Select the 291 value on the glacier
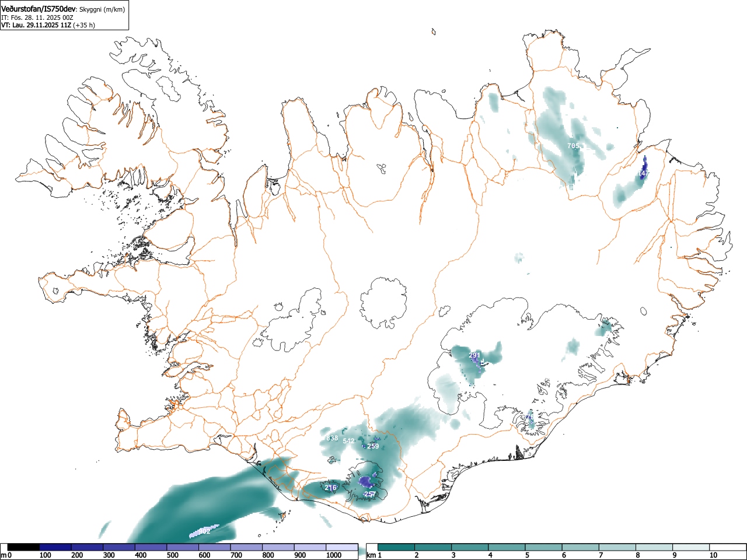The width and height of the screenshot is (747, 560). [474, 355]
